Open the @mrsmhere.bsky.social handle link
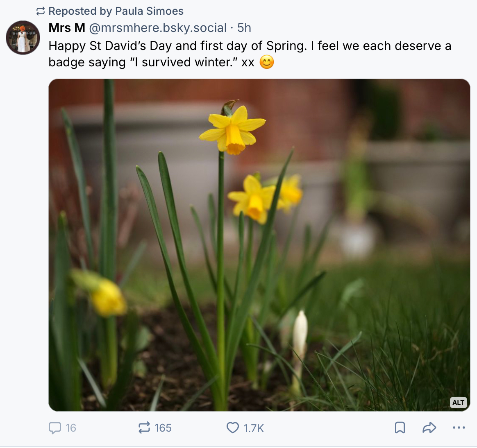This screenshot has height=448, width=477. (158, 28)
